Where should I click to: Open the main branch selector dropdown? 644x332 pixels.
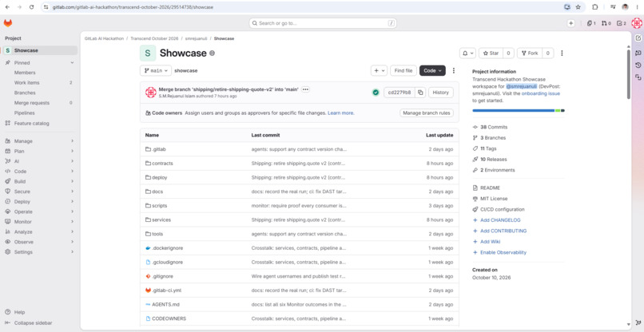156,70
